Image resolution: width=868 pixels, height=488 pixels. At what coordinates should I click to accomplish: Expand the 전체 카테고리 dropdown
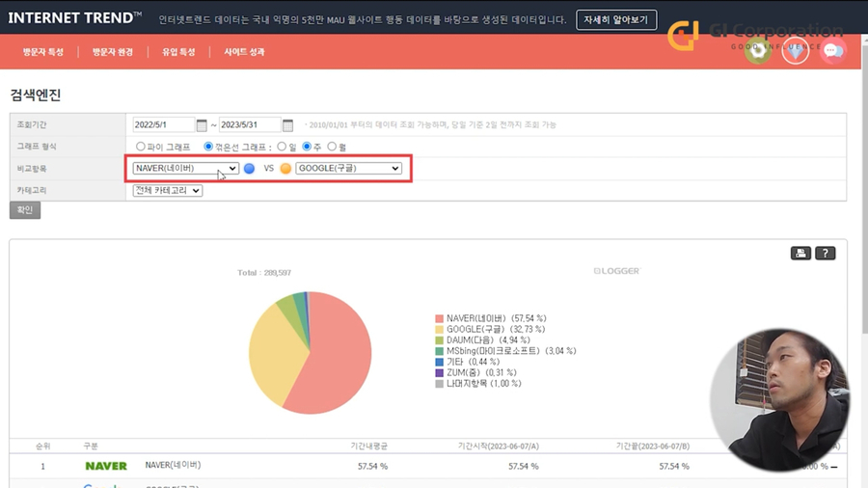[167, 190]
